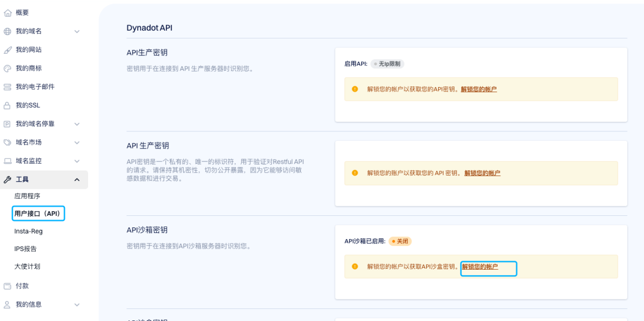
Task: Click the 无Ip限制 status badge
Action: 387,64
